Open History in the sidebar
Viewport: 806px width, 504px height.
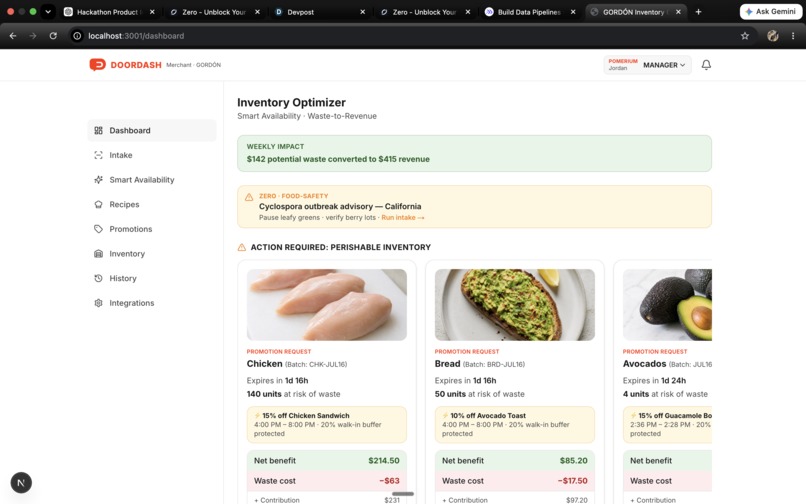[x=152, y=279]
